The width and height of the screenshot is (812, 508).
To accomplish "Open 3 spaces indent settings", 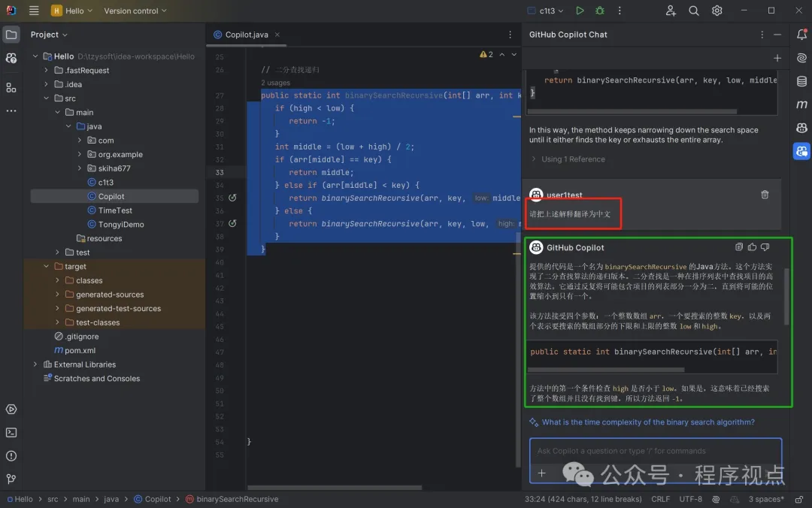I will pos(766,499).
